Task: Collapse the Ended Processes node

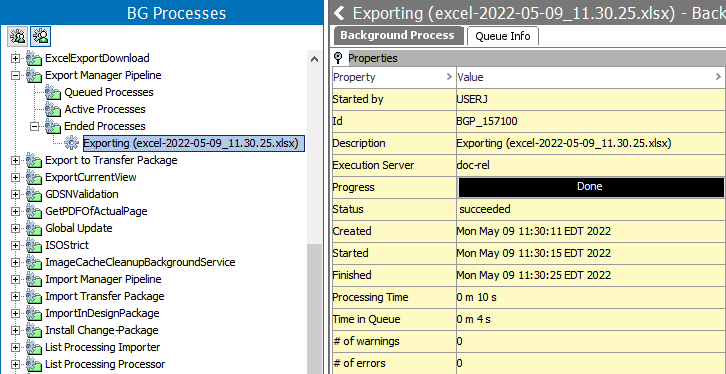Action: [34, 126]
